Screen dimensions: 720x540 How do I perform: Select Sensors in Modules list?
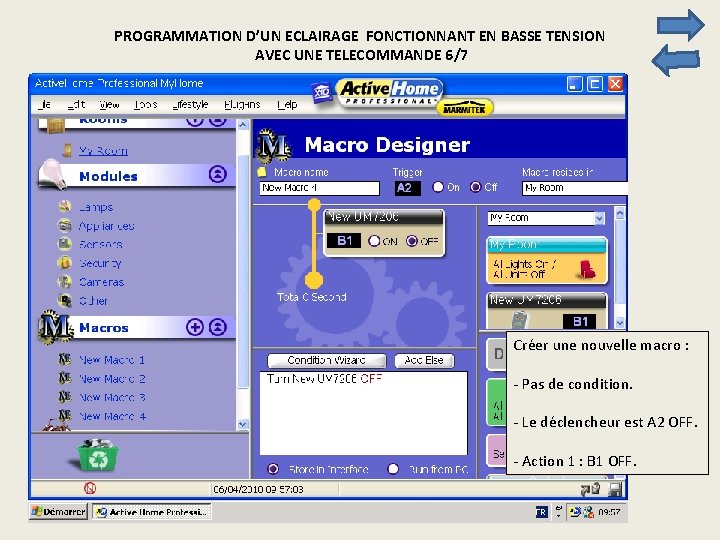tap(101, 245)
